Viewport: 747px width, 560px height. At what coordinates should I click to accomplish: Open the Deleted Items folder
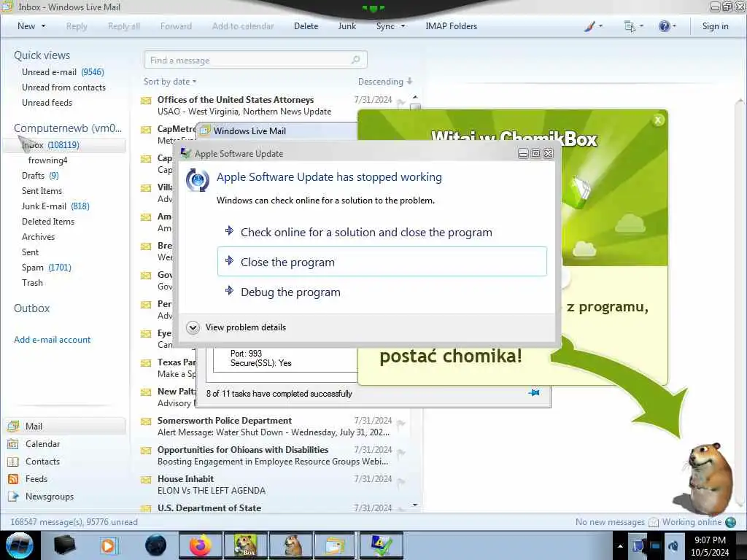tap(47, 222)
